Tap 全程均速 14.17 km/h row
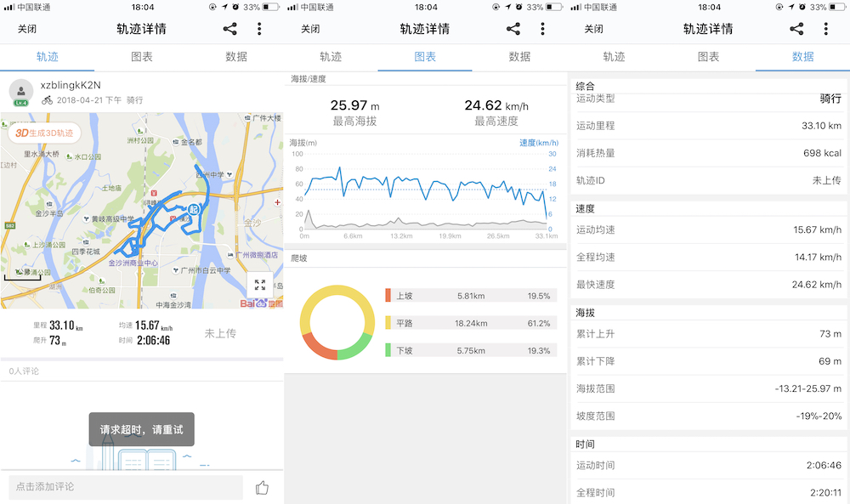The image size is (850, 504). click(x=709, y=258)
